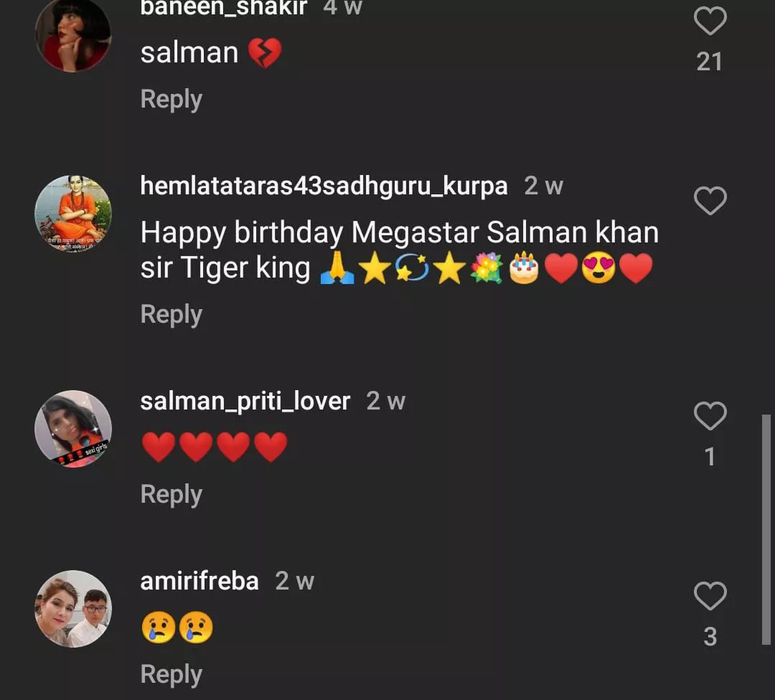View salman_priti_lover's profile photo
Screen dimensions: 775x700
pyautogui.click(x=73, y=429)
